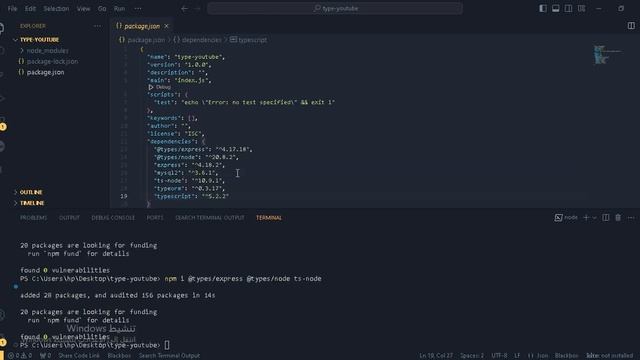The height and width of the screenshot is (360, 640).
Task: Change the LF end of line sequence
Action: [x=517, y=356]
